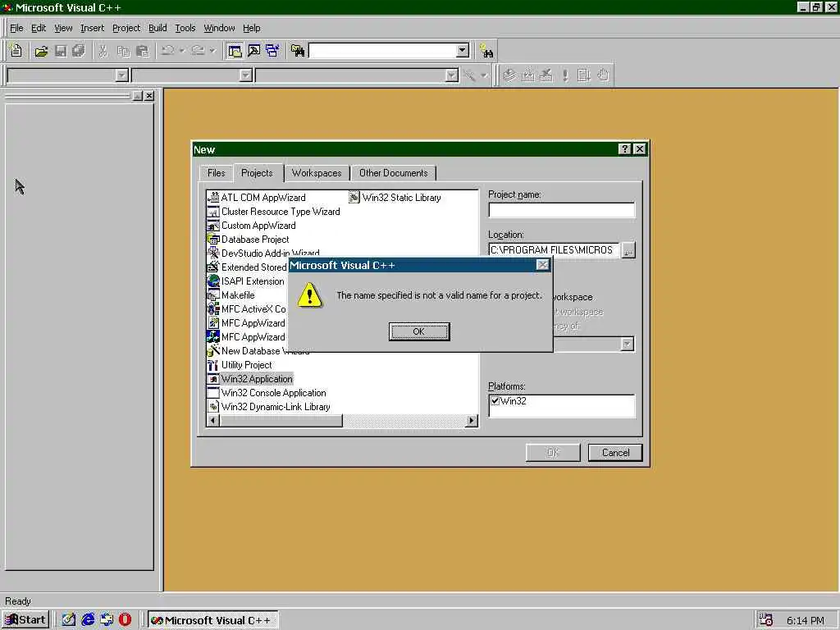Click the Insert Breakpoint hand icon

point(603,75)
